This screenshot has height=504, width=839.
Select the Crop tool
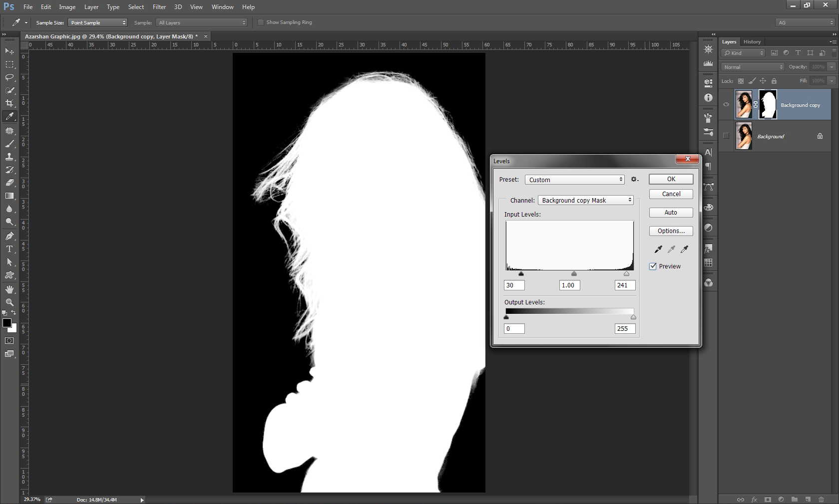tap(9, 103)
